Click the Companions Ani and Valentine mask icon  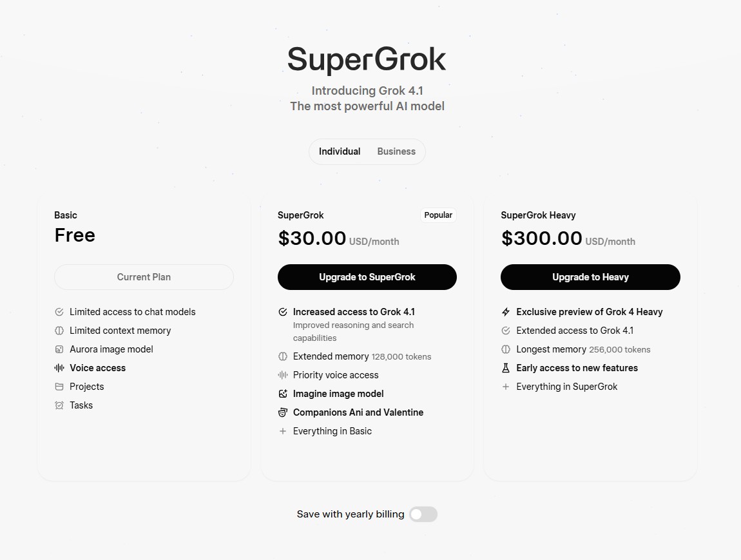(x=282, y=412)
